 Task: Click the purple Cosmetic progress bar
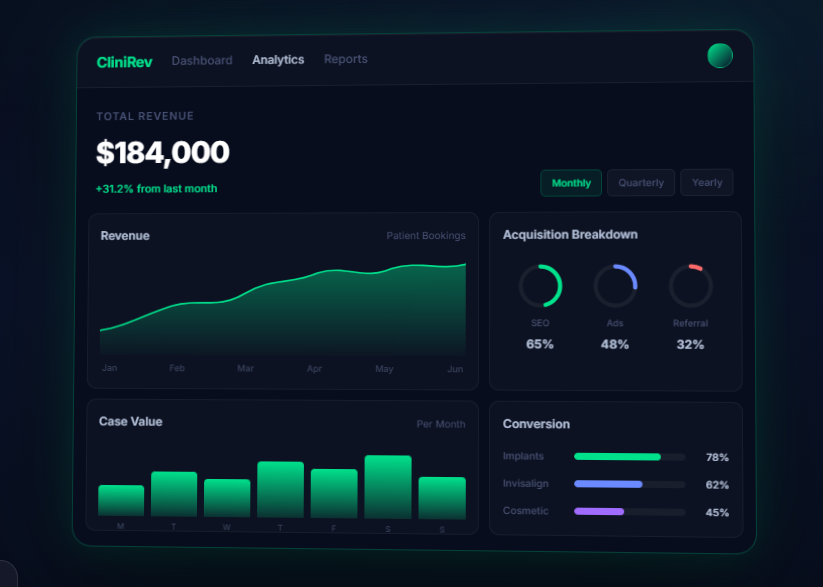pyautogui.click(x=629, y=511)
